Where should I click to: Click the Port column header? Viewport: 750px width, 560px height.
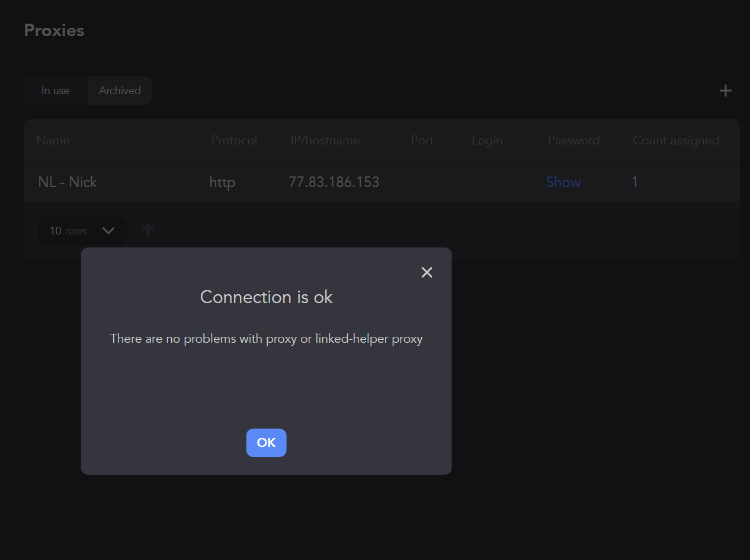[422, 140]
